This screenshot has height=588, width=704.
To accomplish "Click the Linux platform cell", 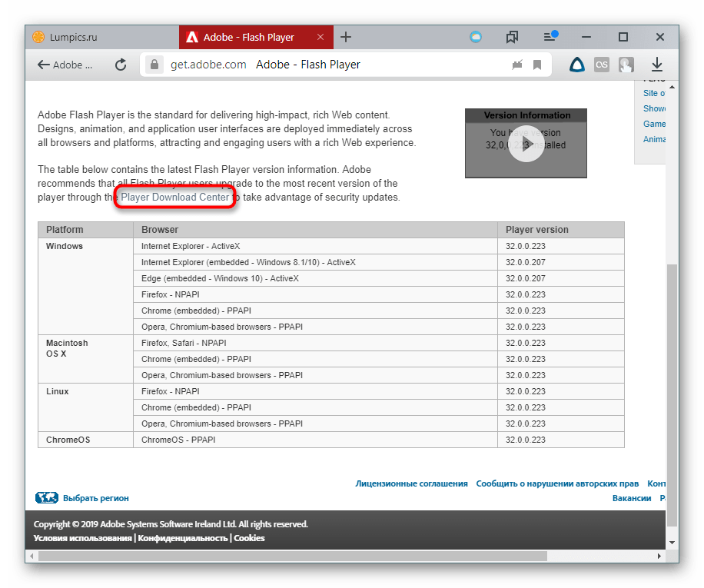I will (x=86, y=407).
